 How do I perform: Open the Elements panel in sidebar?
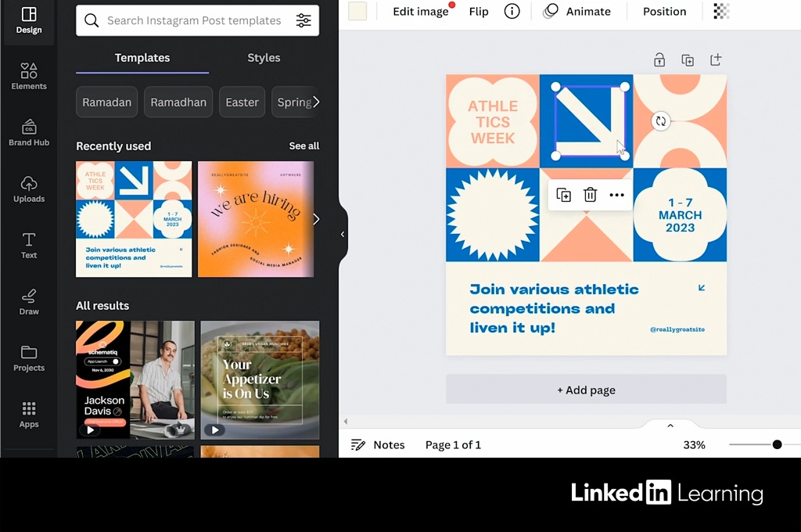click(x=29, y=76)
